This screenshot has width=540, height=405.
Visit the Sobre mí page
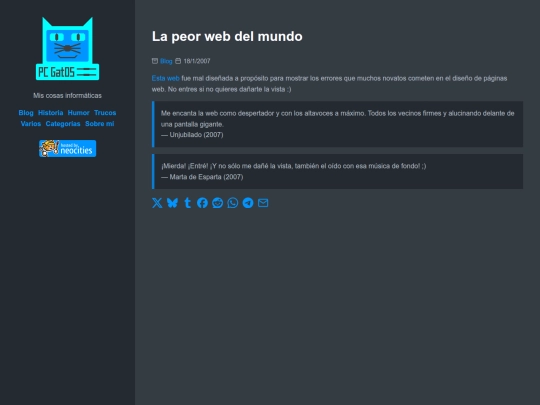coord(100,124)
